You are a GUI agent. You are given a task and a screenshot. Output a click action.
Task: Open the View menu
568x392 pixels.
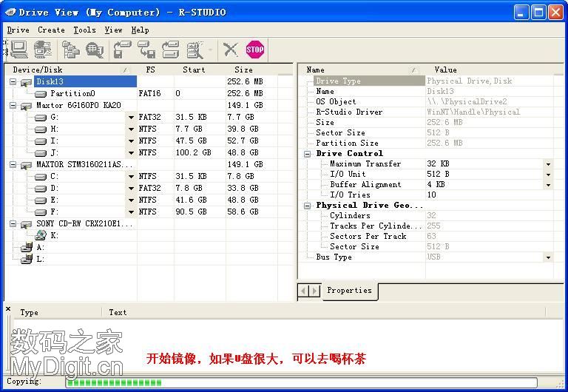point(113,30)
